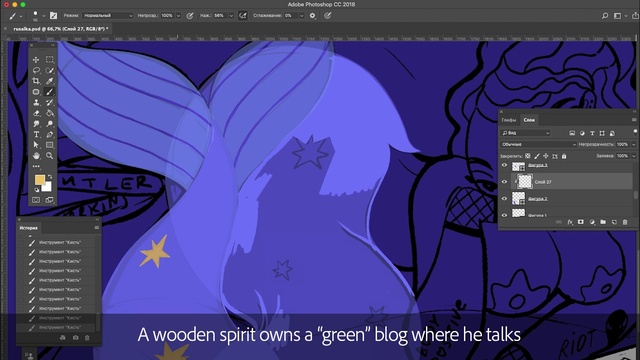Toggle pressure for size in options bar

click(x=327, y=16)
